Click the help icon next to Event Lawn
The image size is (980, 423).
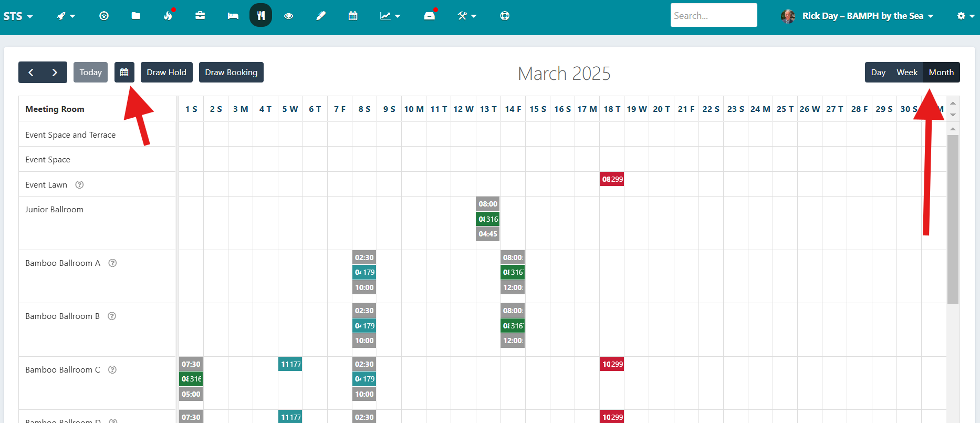80,185
